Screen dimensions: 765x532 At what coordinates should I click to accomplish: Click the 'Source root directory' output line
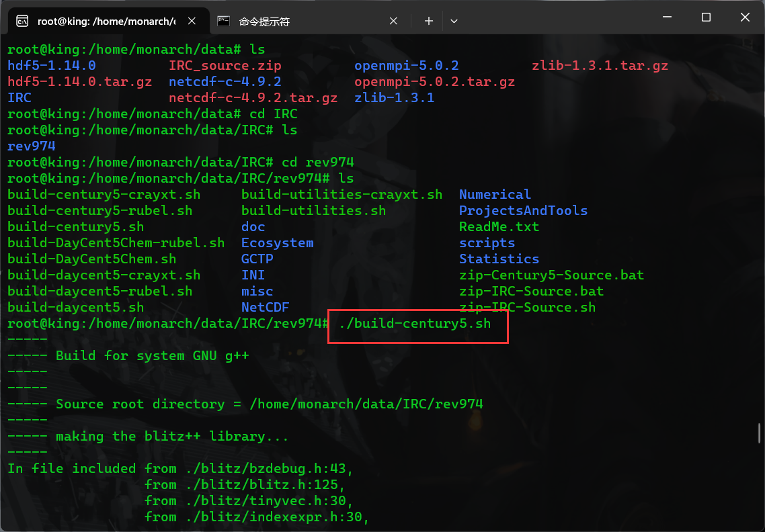(x=270, y=404)
